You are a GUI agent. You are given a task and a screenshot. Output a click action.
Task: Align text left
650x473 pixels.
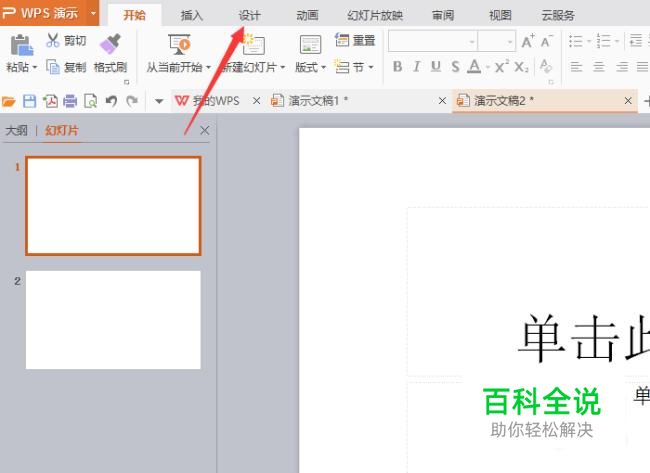(x=576, y=67)
